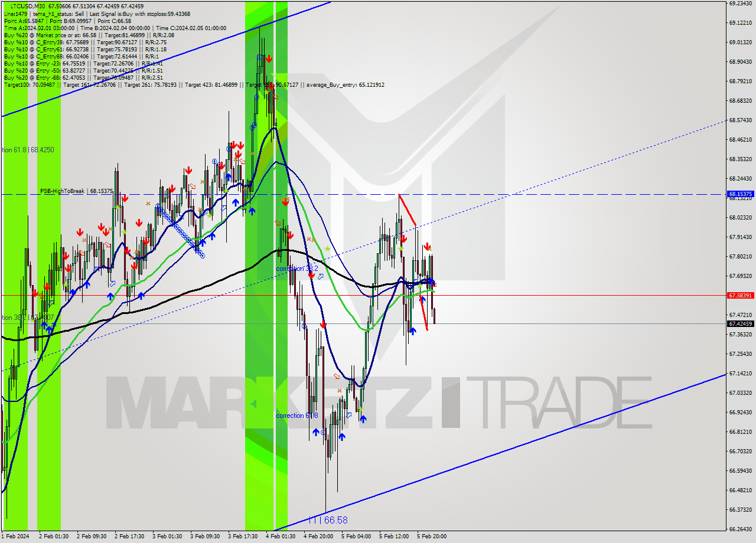
Task: Click the 68.15375 price tag on axis
Action: pyautogui.click(x=740, y=194)
